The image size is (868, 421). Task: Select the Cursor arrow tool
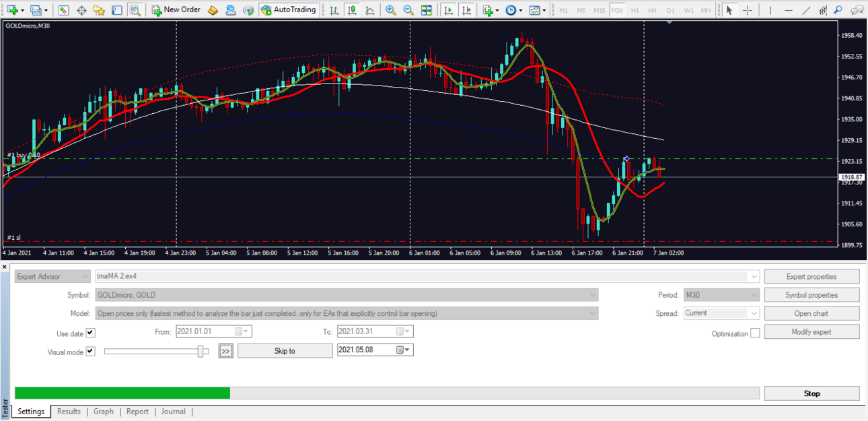click(729, 10)
